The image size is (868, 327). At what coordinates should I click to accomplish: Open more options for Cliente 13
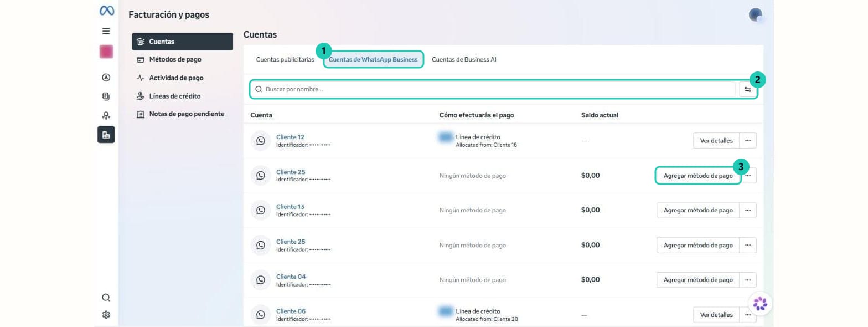748,210
